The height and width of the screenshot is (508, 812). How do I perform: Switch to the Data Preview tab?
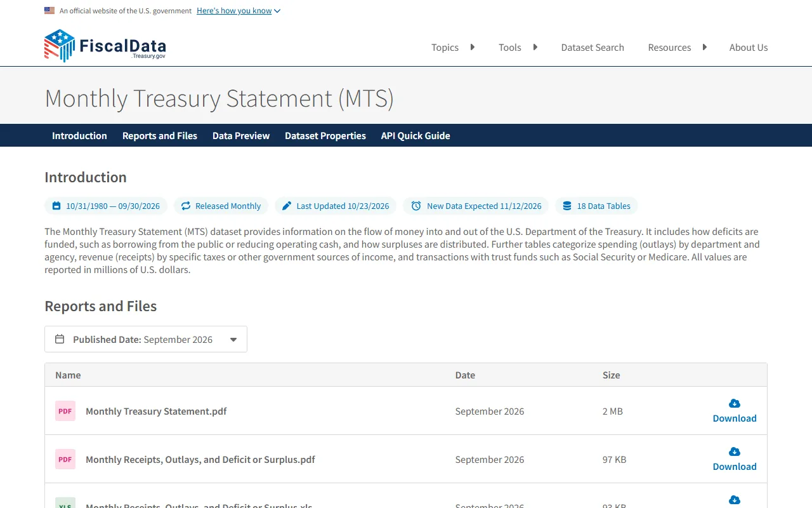241,135
